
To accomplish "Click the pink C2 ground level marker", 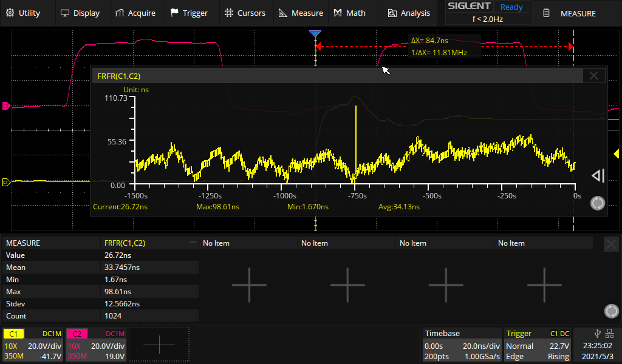I will (6, 106).
